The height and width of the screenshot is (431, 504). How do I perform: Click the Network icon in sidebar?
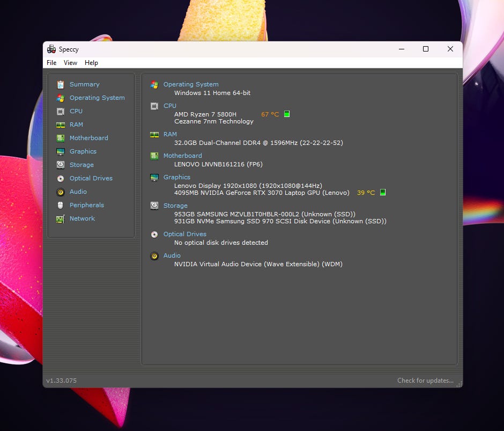(61, 218)
